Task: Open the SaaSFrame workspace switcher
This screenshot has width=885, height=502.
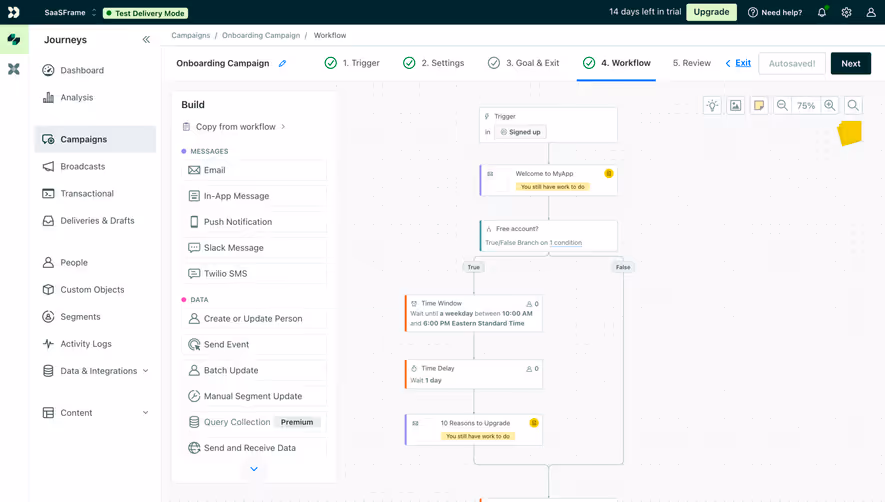Action: (71, 12)
